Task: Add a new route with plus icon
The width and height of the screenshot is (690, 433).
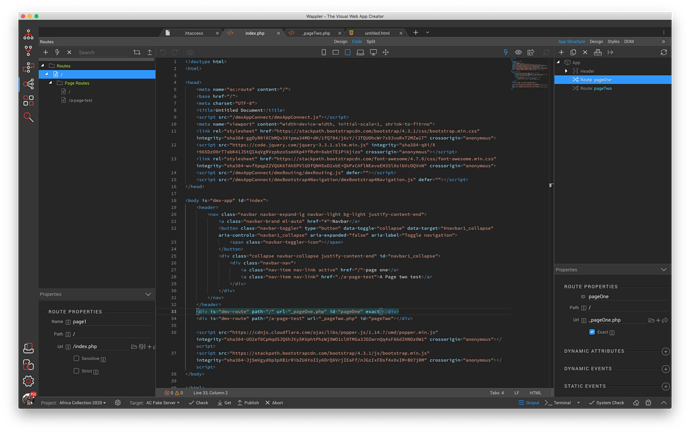Action: [45, 52]
